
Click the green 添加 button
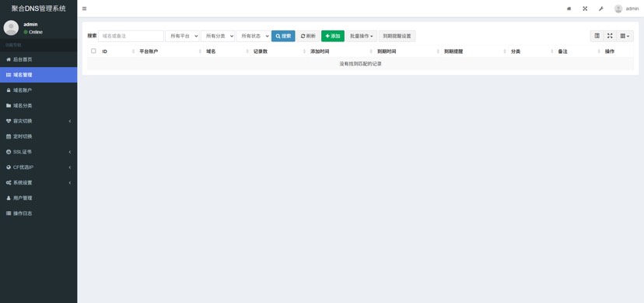[x=333, y=36]
